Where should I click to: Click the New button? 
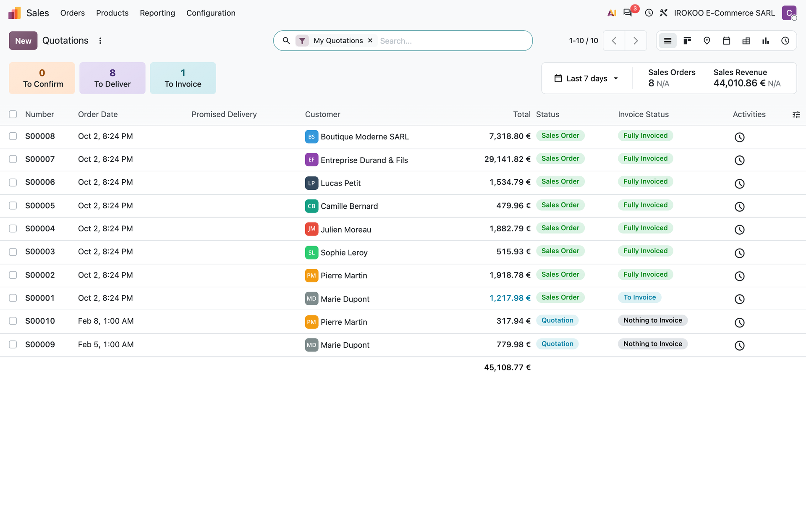click(x=23, y=41)
